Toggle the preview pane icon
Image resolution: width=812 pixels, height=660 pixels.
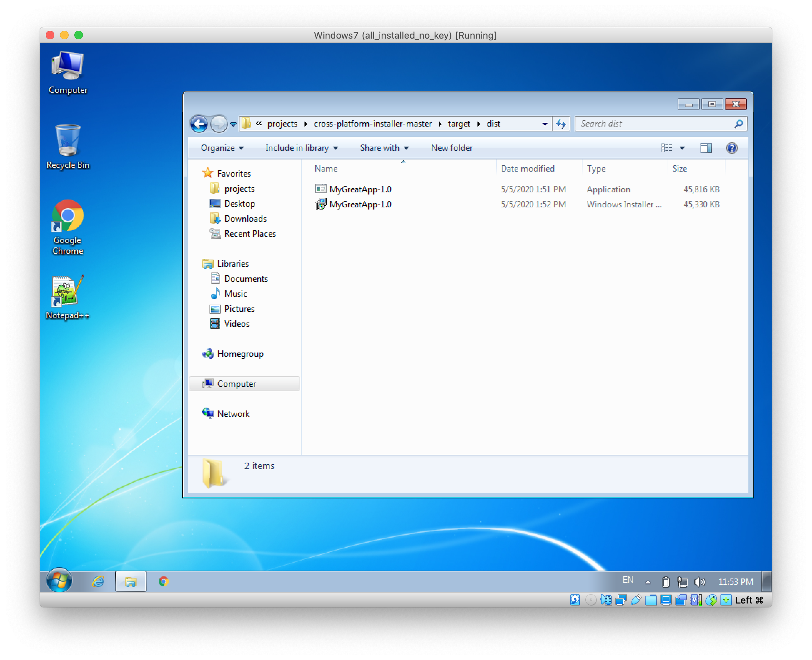[x=705, y=148]
